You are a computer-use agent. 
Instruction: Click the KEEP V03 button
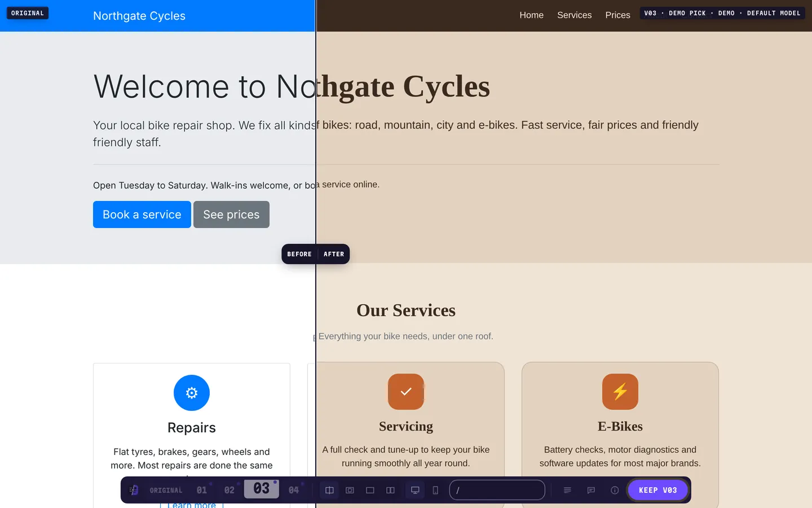pos(658,490)
